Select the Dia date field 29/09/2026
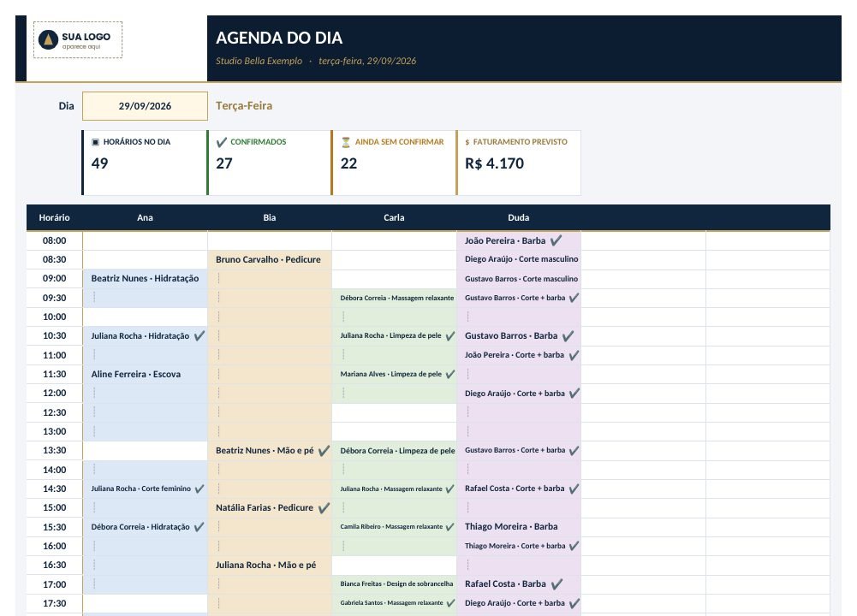Image resolution: width=857 pixels, height=616 pixels. [145, 106]
